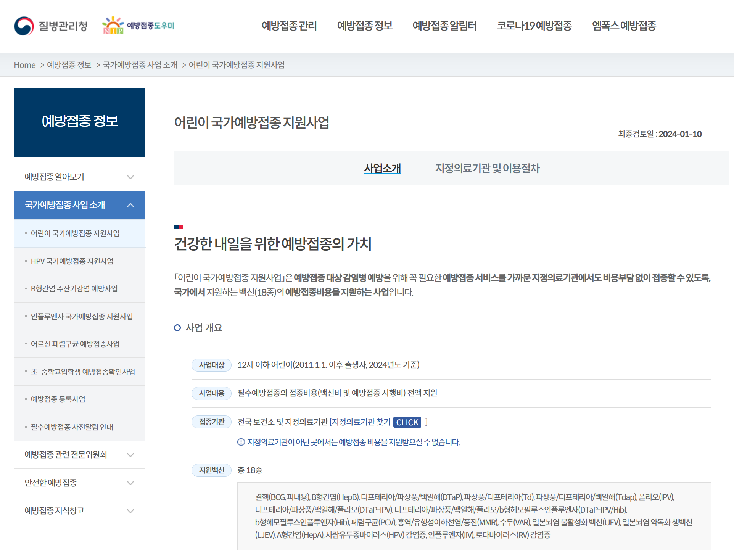Open 인플루엔자 국가예방접종 지원사업 page
The width and height of the screenshot is (734, 560).
pos(82,316)
